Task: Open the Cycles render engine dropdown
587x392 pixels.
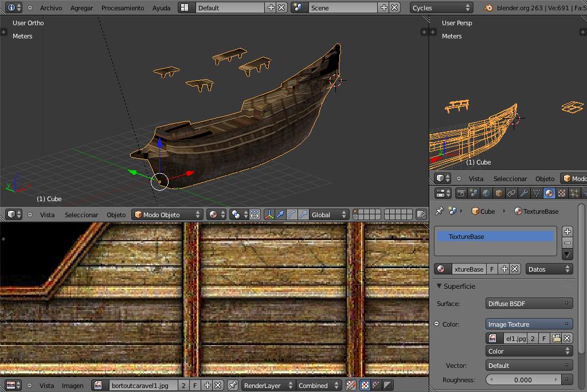Action: 441,7
